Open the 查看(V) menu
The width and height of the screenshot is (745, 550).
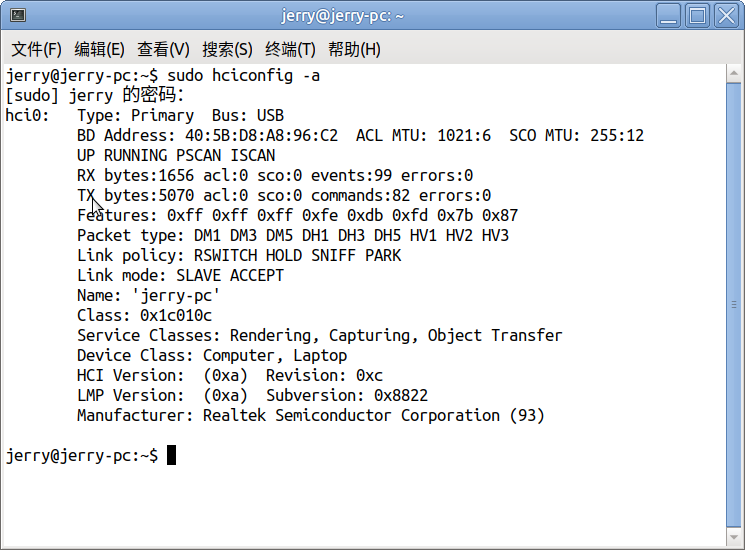click(x=163, y=49)
